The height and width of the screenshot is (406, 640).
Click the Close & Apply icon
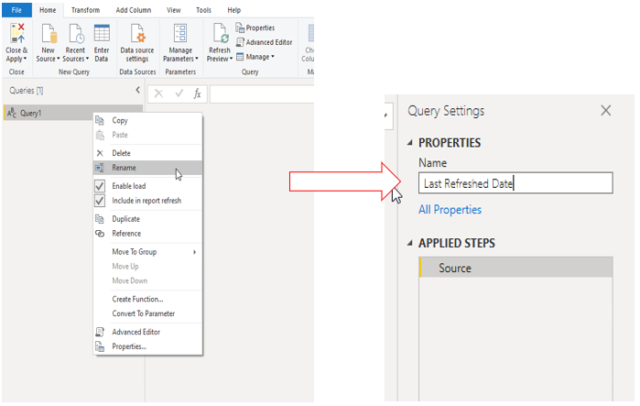(x=17, y=35)
